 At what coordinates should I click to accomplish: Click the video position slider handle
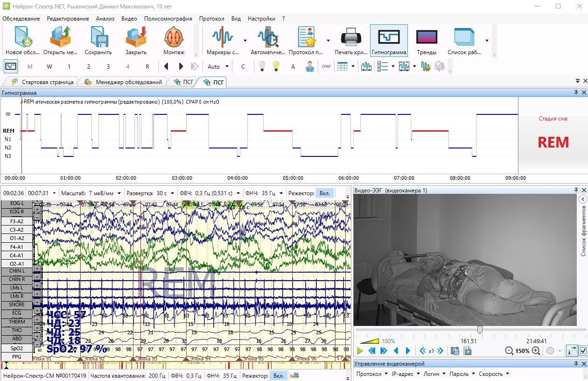(479, 330)
